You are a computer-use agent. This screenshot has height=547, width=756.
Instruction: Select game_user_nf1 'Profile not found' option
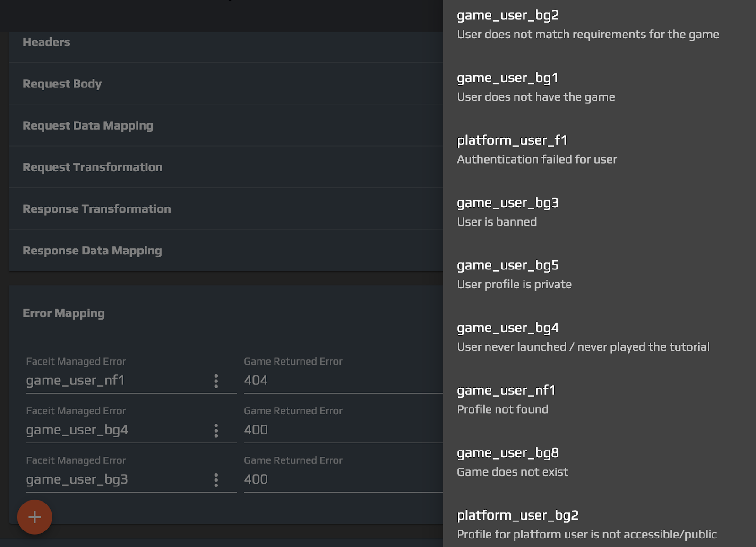point(506,390)
